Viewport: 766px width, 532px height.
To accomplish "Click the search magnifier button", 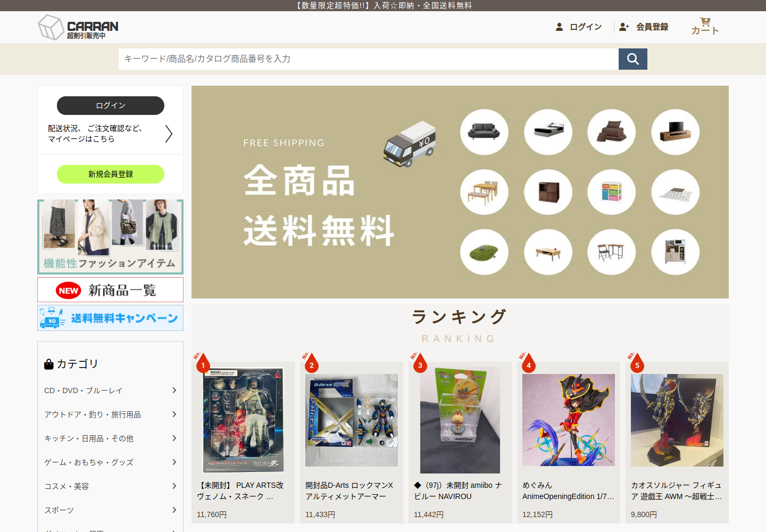I will [x=632, y=59].
